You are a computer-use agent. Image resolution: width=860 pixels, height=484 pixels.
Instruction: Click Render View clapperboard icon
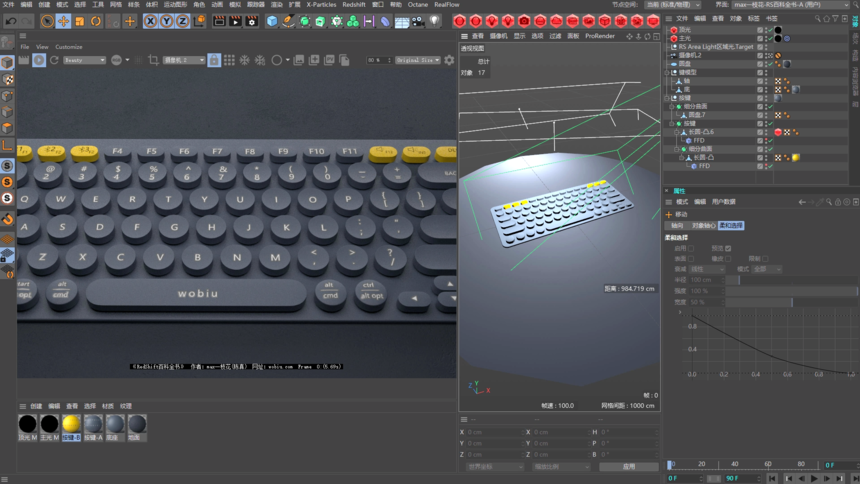219,21
